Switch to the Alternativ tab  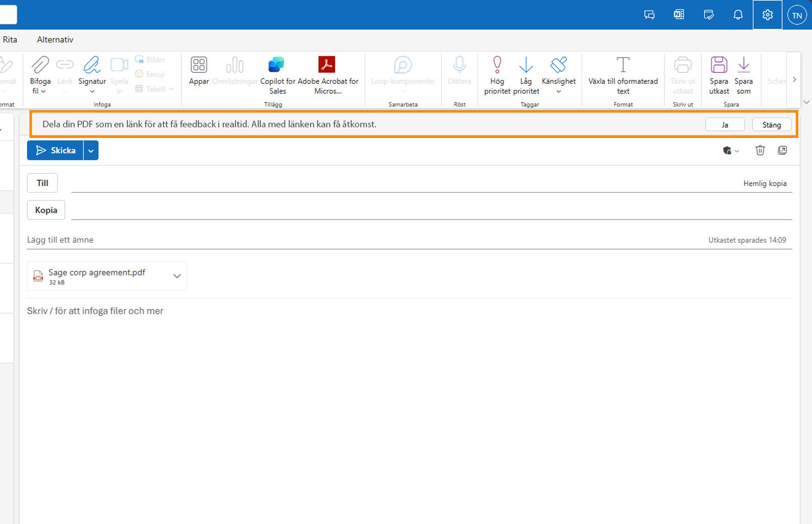click(x=55, y=39)
